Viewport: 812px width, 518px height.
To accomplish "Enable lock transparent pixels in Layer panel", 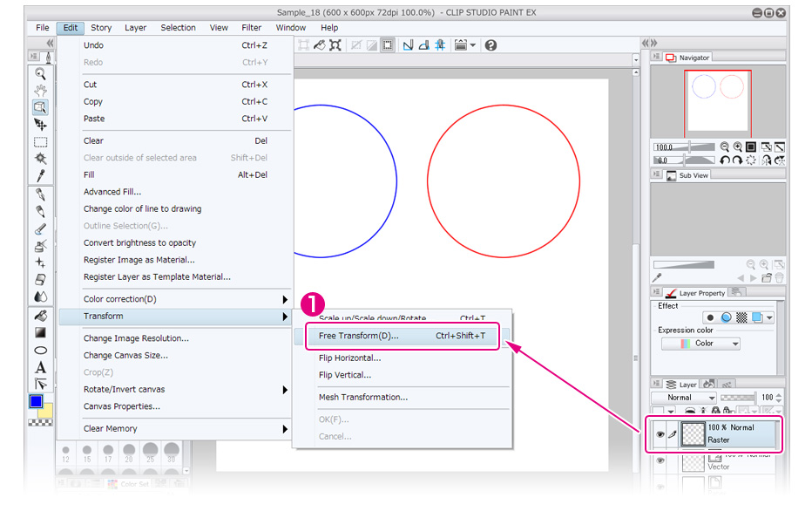I will coord(715,411).
